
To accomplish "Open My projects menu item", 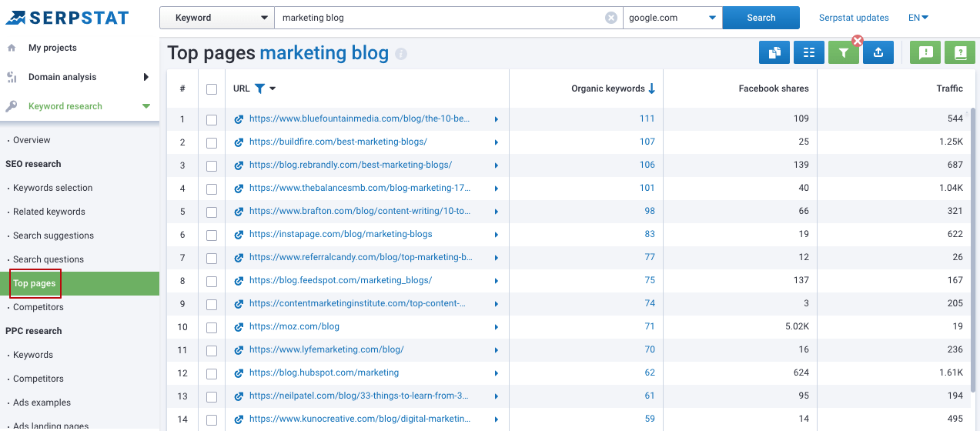I will (52, 48).
